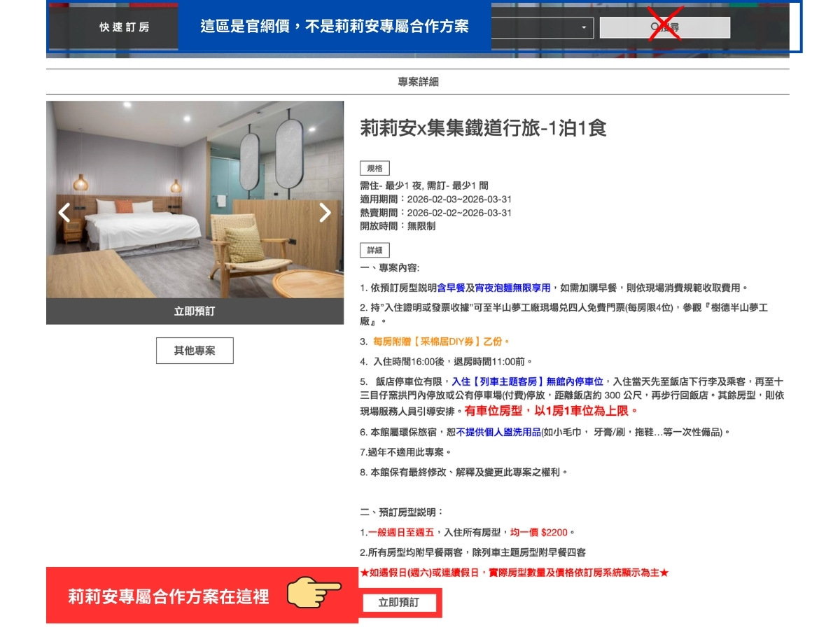Show the previous room photo with left arrow

tap(64, 212)
